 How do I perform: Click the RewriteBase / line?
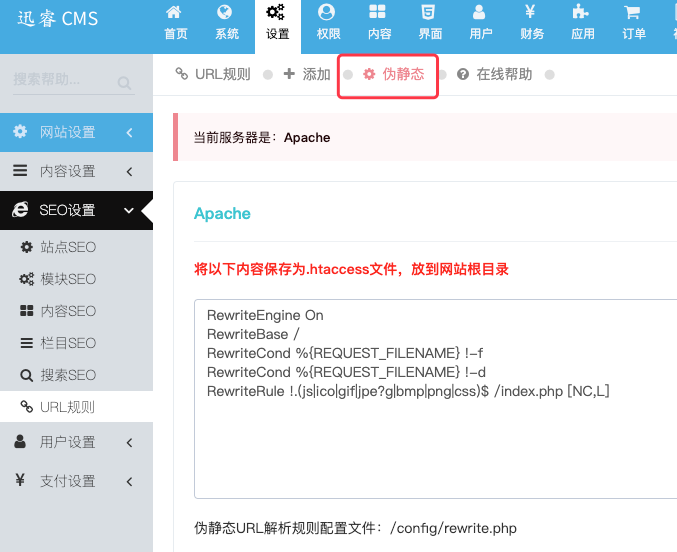(x=253, y=334)
